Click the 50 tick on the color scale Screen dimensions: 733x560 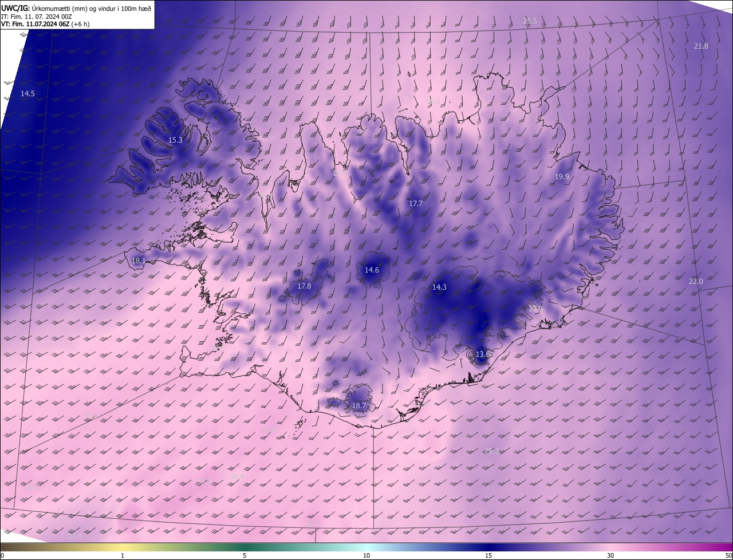pos(728,555)
